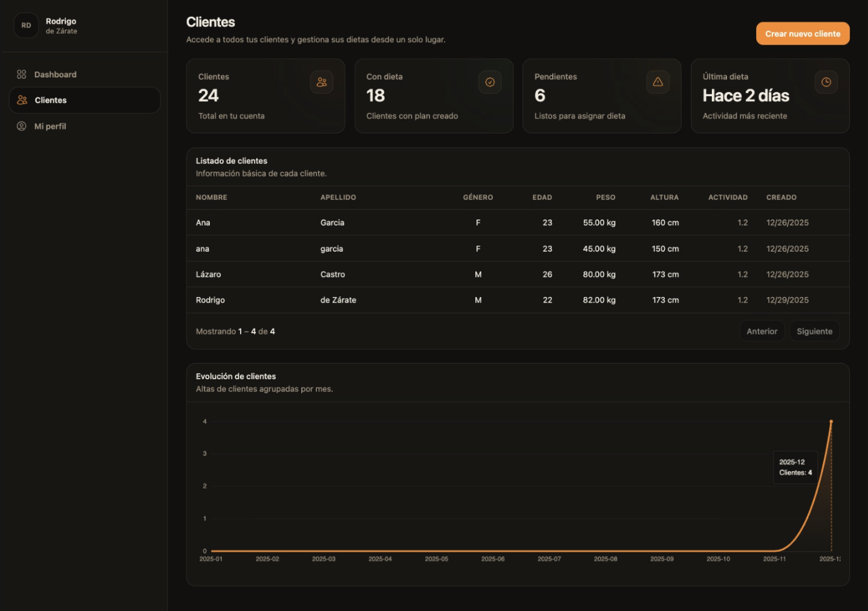This screenshot has width=868, height=611.
Task: Click the NOMBRE column header
Action: (x=212, y=197)
